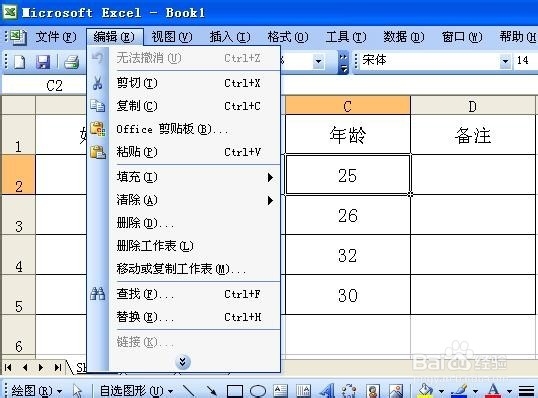
Task: Go to last sheet tab arrow
Action: 58,367
